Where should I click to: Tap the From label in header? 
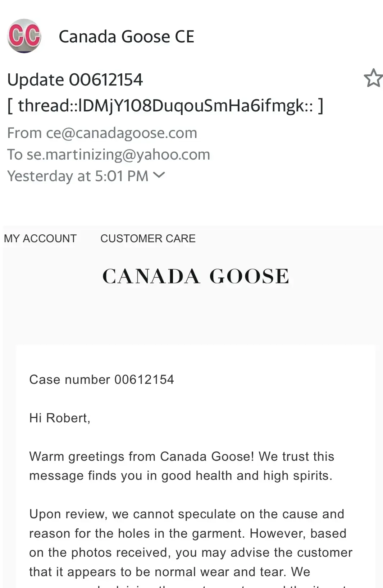[x=24, y=133]
